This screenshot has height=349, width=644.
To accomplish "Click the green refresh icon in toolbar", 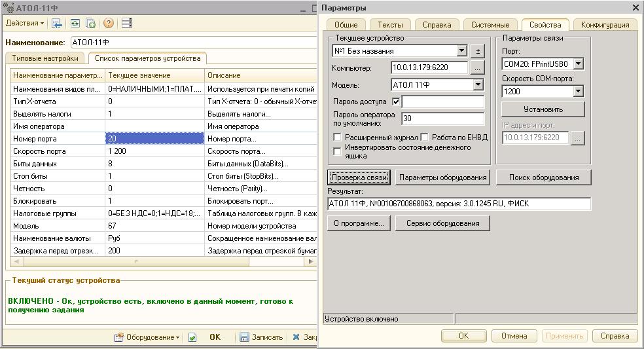I will click(x=75, y=24).
